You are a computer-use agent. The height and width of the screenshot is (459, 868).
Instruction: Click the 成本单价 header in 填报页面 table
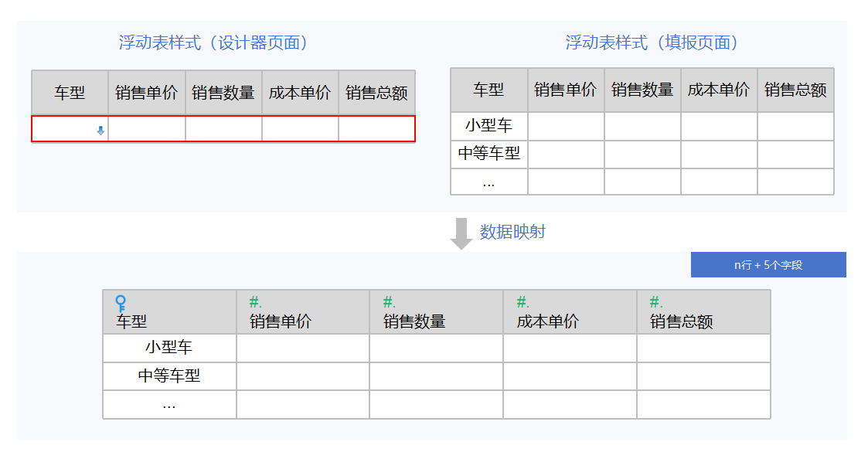pos(719,90)
